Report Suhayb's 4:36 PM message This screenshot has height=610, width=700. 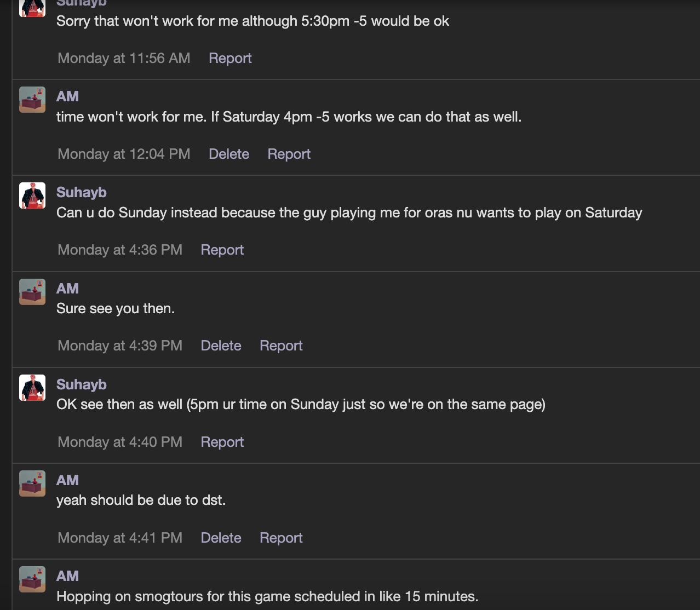coord(222,250)
